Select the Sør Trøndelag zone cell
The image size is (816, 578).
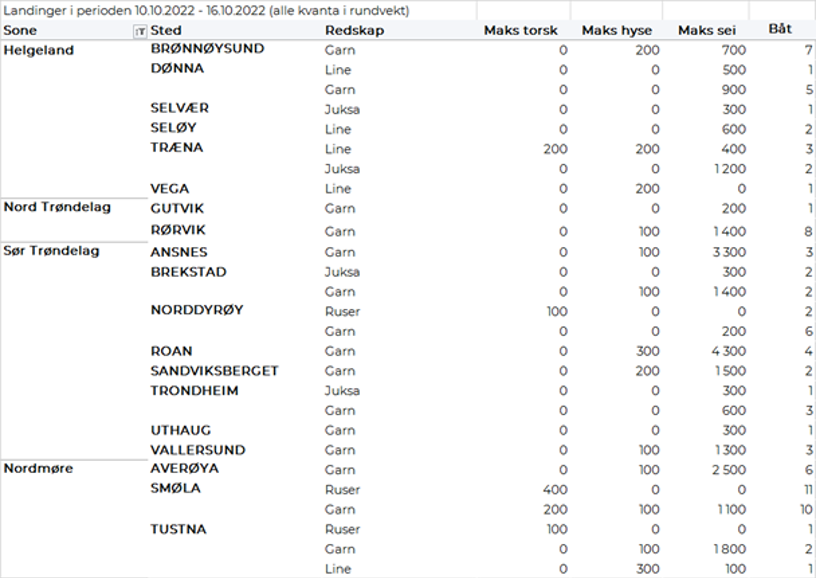(52, 251)
